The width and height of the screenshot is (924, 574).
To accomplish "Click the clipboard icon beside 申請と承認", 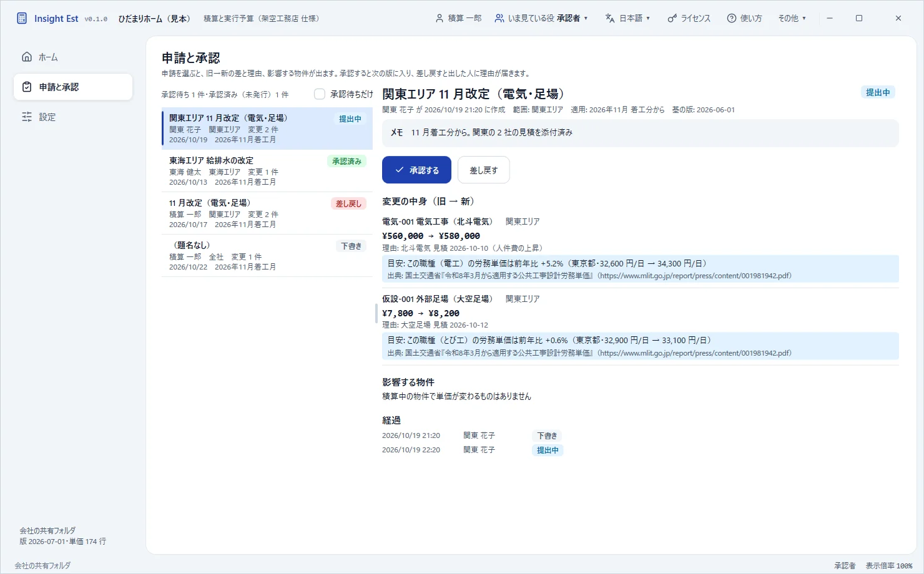I will (27, 87).
